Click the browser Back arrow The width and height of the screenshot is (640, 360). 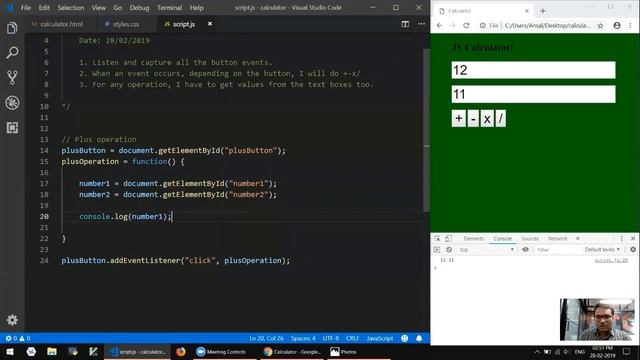pyautogui.click(x=440, y=25)
